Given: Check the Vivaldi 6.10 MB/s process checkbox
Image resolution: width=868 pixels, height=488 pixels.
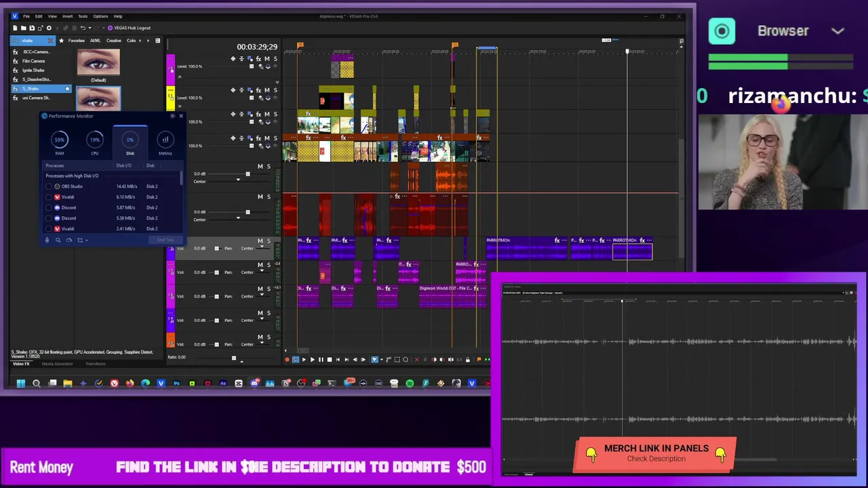Looking at the screenshot, I should point(48,197).
